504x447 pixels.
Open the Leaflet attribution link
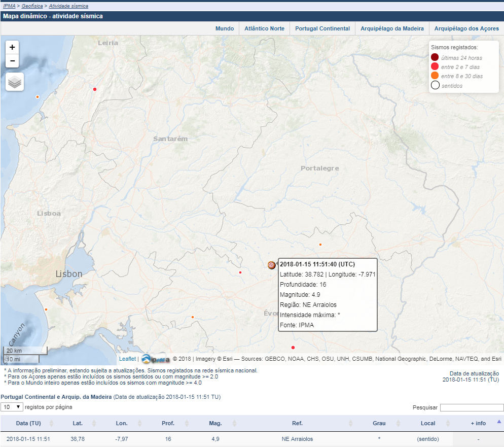click(127, 359)
